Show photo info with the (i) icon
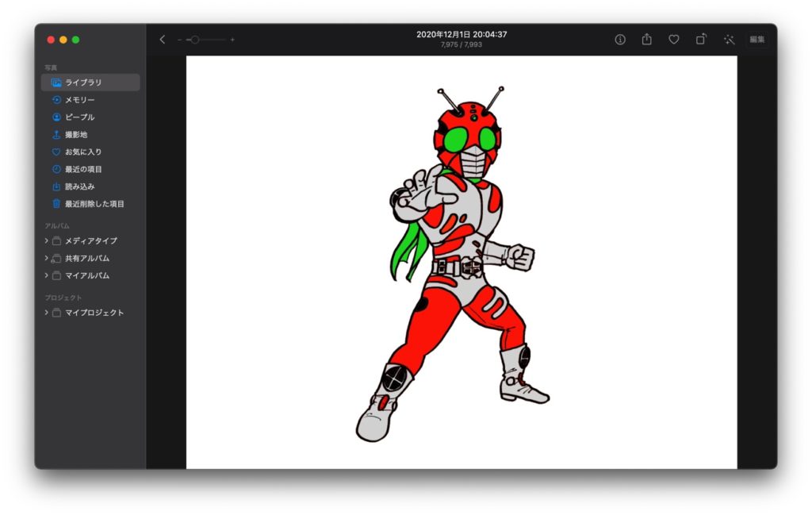812x515 pixels. click(x=620, y=40)
